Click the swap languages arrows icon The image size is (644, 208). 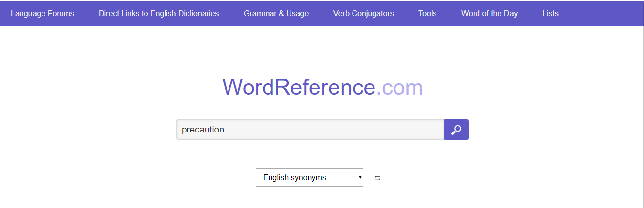[377, 178]
